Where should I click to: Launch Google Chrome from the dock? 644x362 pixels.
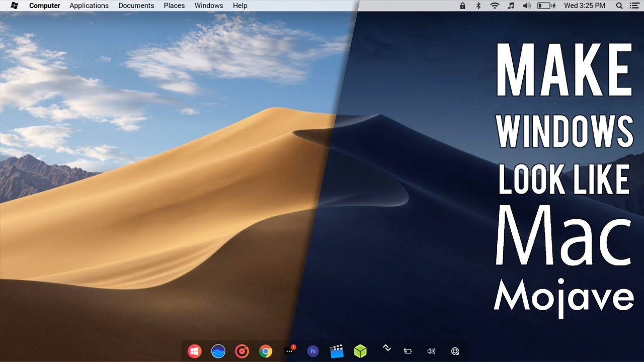pos(266,351)
